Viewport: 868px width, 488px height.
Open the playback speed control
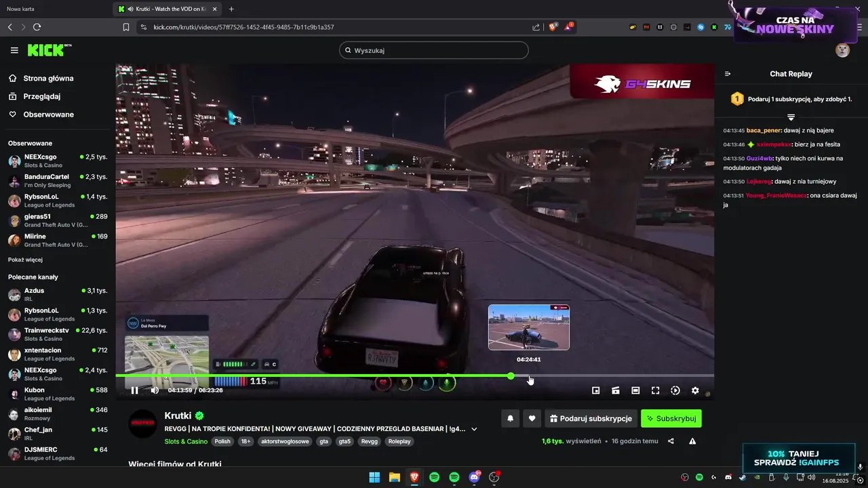click(x=675, y=390)
